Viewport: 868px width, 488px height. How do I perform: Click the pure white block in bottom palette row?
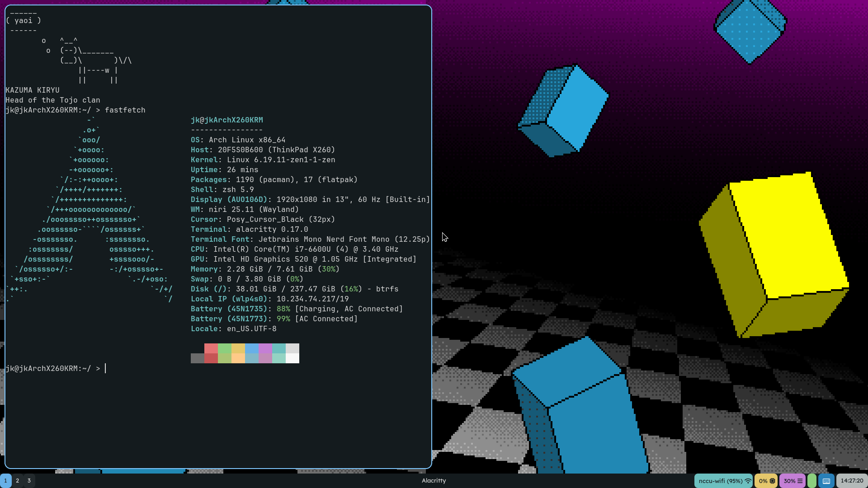(x=292, y=358)
